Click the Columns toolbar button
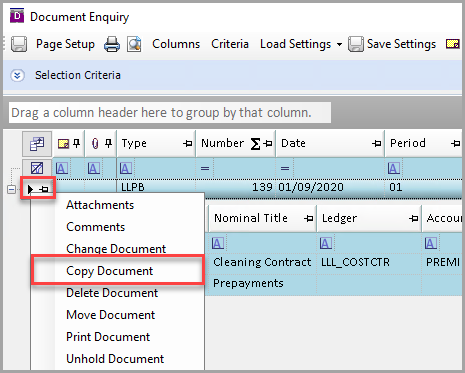The height and width of the screenshot is (373, 465). click(x=176, y=44)
